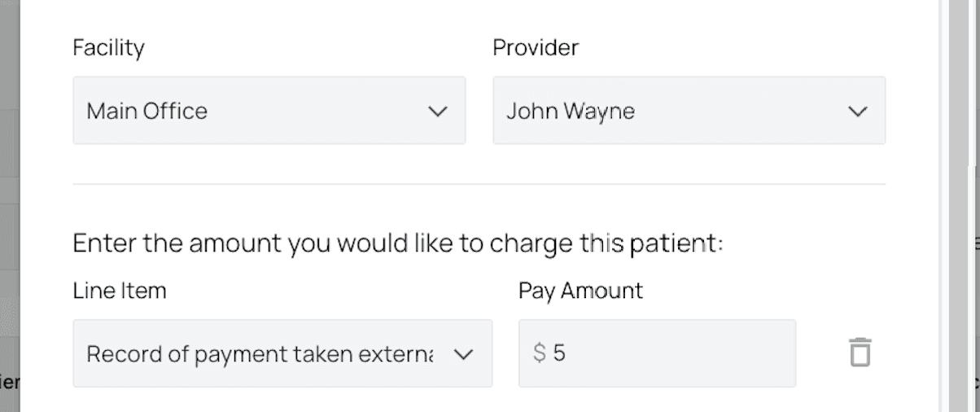Click the Provider field label
The image size is (980, 412).
(536, 48)
